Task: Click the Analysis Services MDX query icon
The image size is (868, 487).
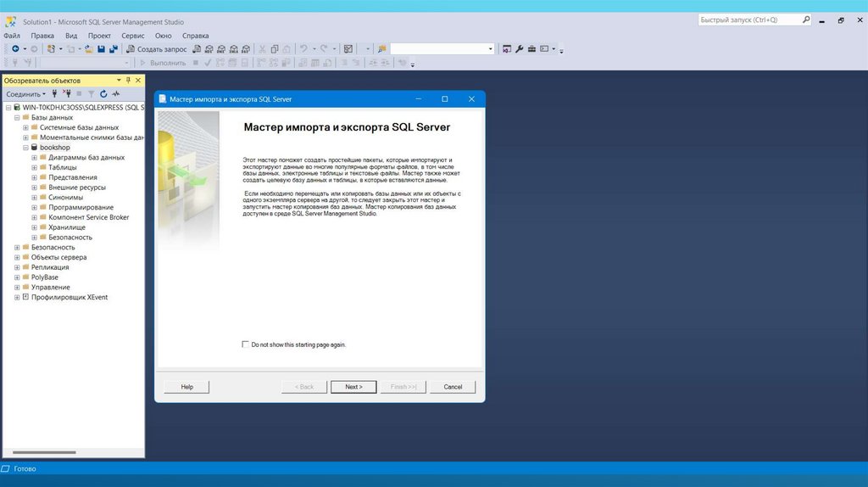Action: pos(209,48)
